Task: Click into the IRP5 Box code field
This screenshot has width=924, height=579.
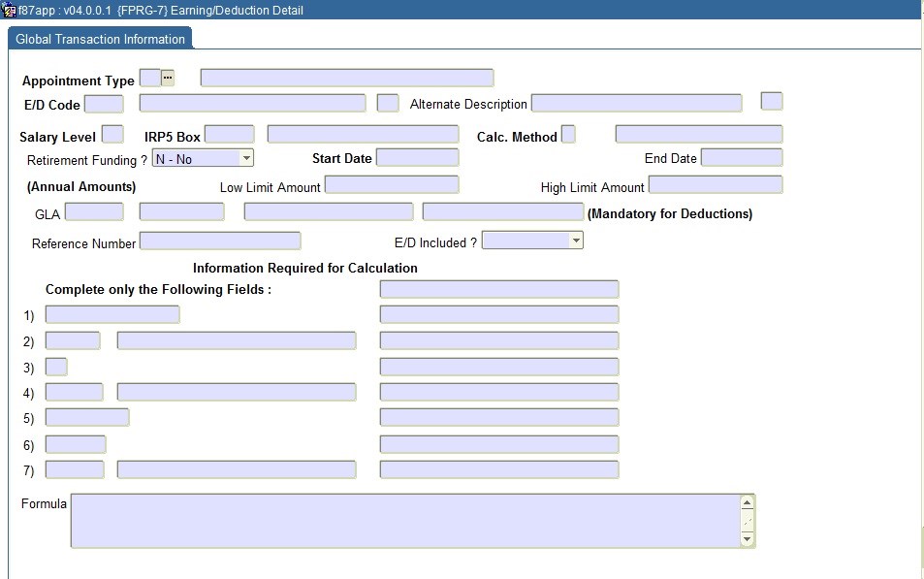Action: (229, 135)
